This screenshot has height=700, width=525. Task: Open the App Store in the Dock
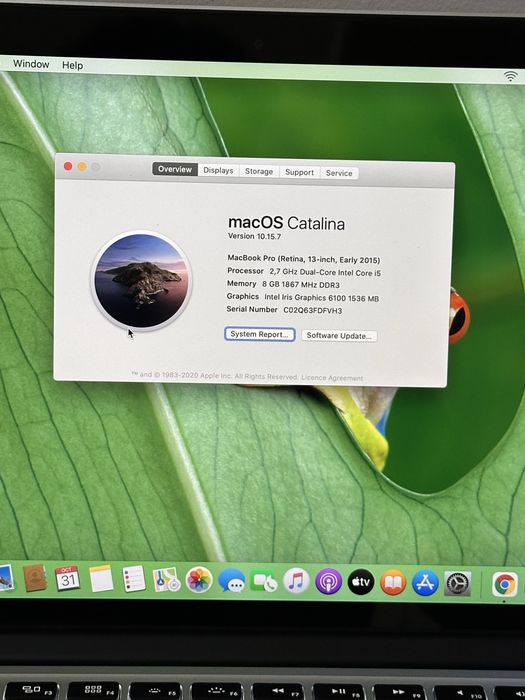coord(425,583)
